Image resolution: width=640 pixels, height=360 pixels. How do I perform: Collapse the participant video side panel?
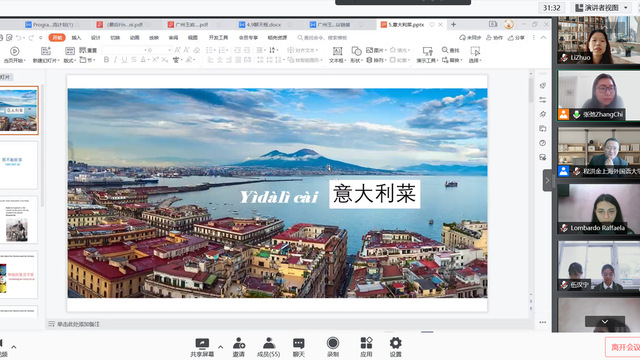(547, 180)
